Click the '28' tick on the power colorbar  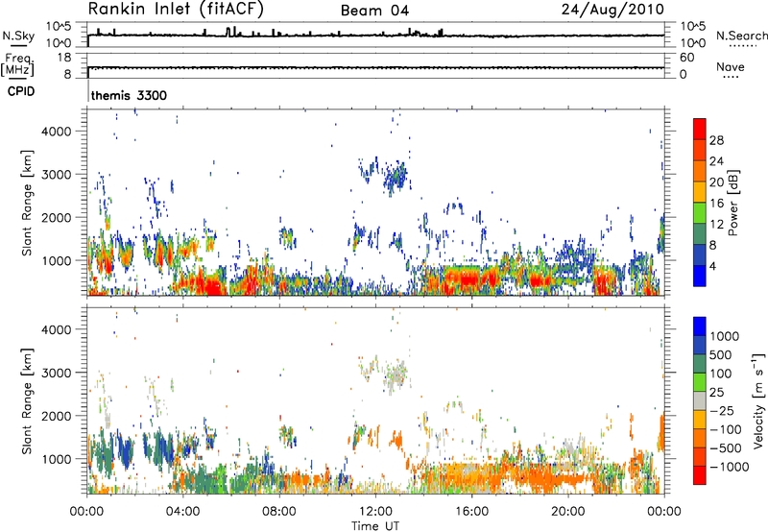[x=716, y=140]
